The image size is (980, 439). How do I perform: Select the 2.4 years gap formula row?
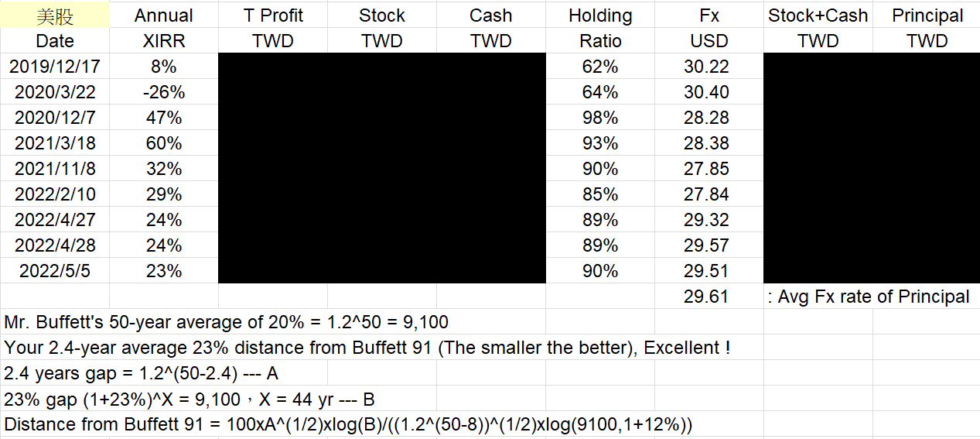click(x=142, y=373)
